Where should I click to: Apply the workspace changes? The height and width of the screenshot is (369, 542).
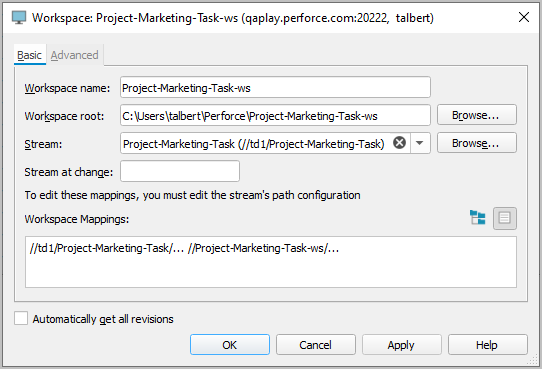402,344
